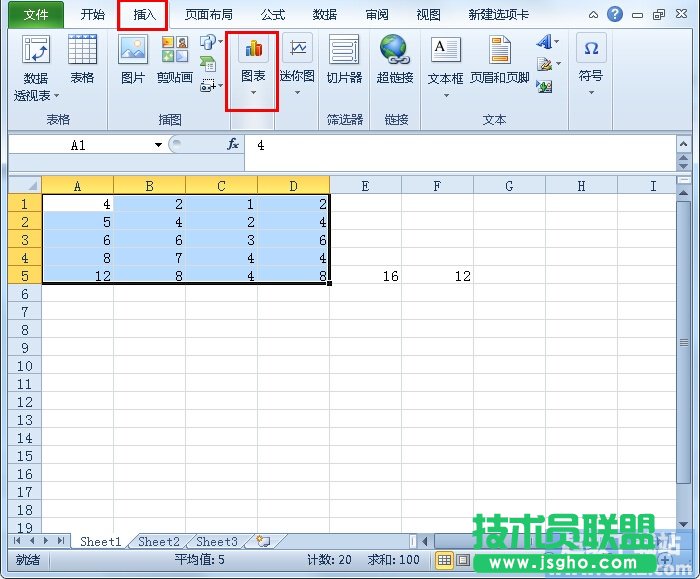Viewport: 700px width, 579px height.
Task: Click cell A5 containing 12
Action: point(78,276)
